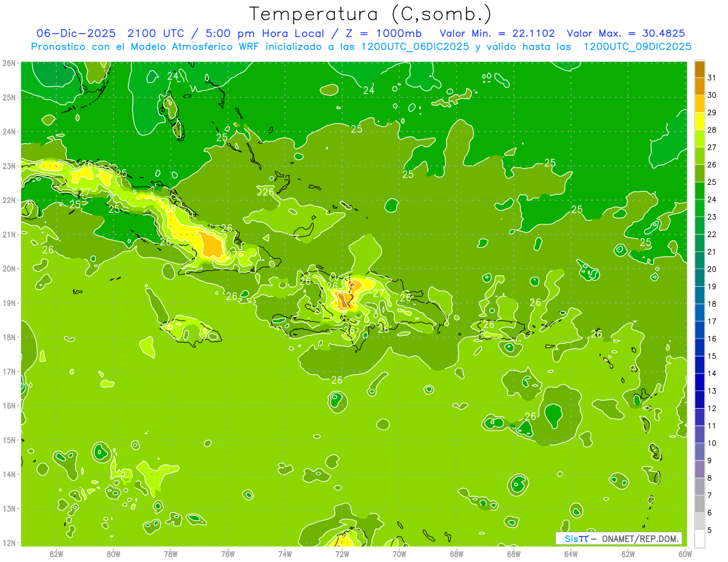Click the longitude axis label '68W'
The height and width of the screenshot is (562, 728).
[456, 554]
